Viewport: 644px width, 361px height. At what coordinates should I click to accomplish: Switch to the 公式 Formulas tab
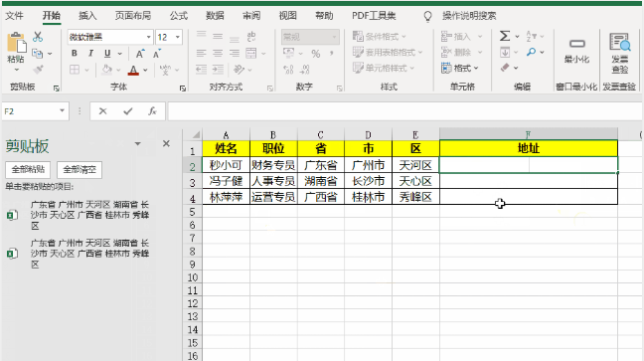pyautogui.click(x=179, y=16)
